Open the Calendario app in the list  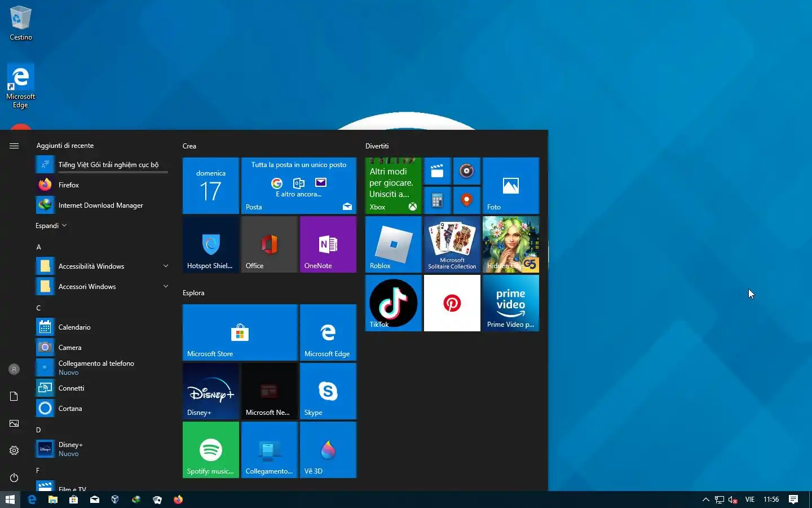101,327
